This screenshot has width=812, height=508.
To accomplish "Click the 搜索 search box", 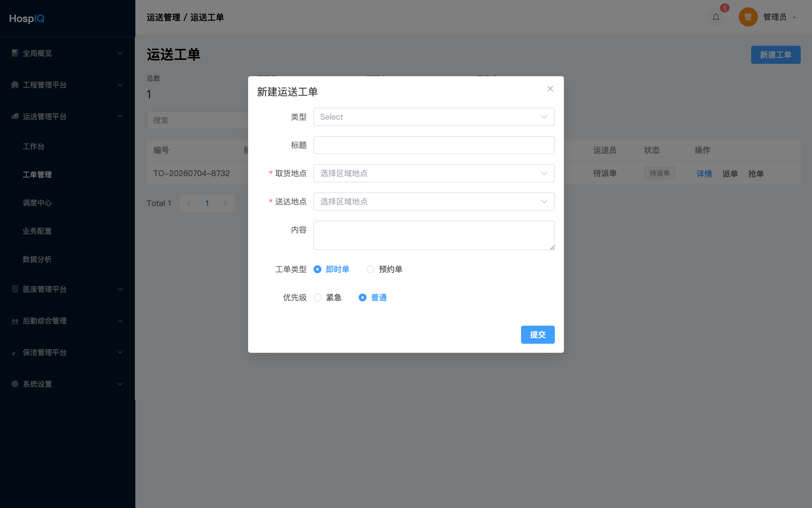I will 197,120.
